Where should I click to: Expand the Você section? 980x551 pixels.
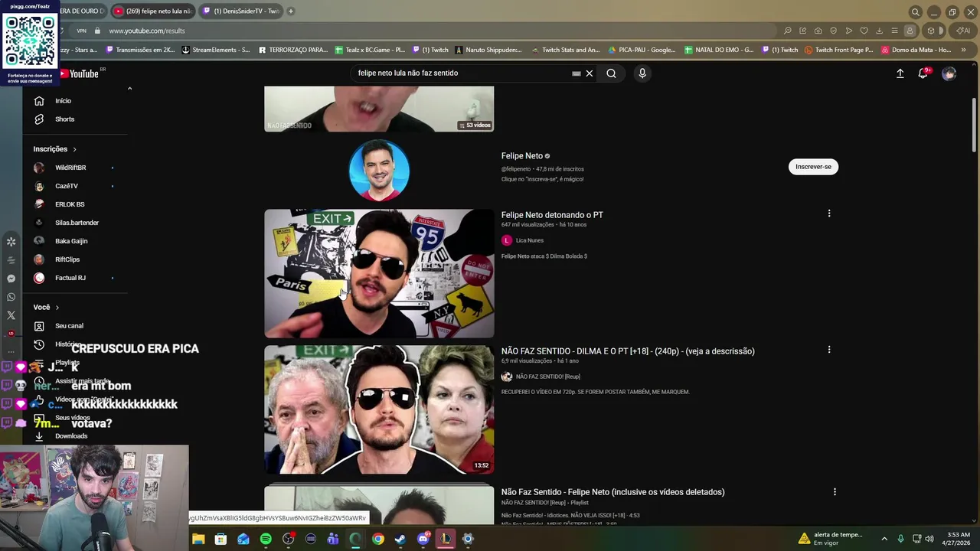(46, 308)
